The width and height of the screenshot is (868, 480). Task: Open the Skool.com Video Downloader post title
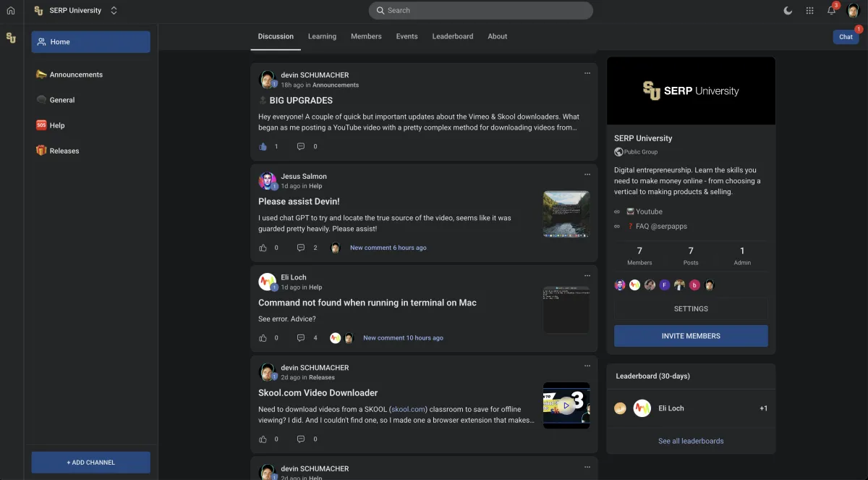pos(318,392)
